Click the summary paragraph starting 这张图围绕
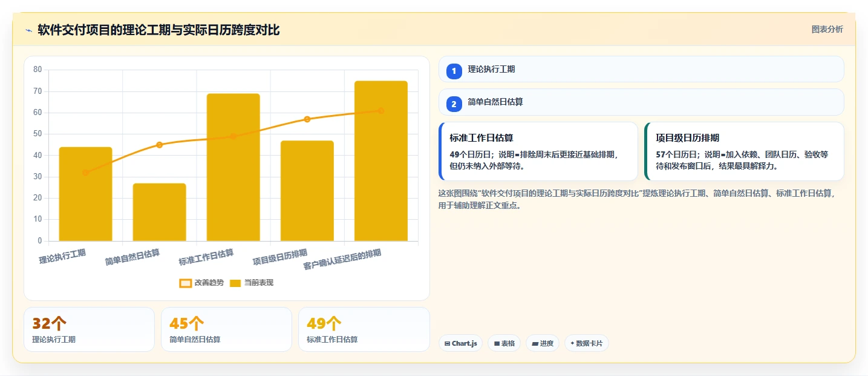Screen dimensions: 868x376 638,199
